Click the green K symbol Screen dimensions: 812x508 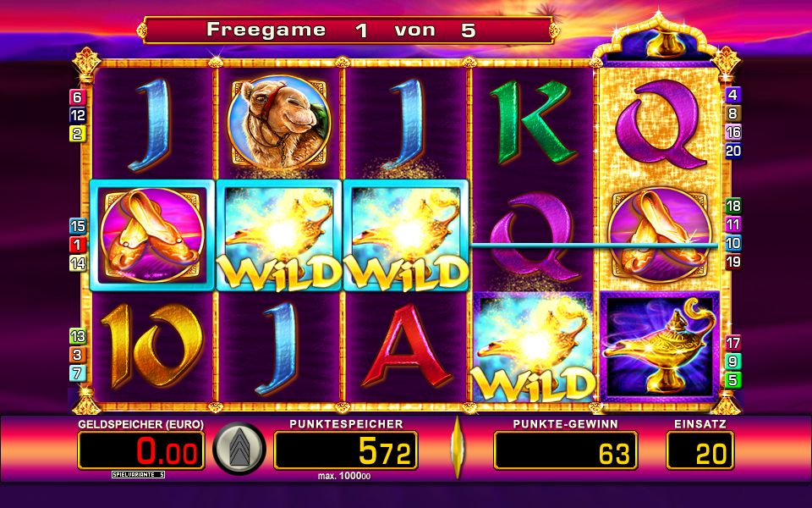tap(532, 122)
